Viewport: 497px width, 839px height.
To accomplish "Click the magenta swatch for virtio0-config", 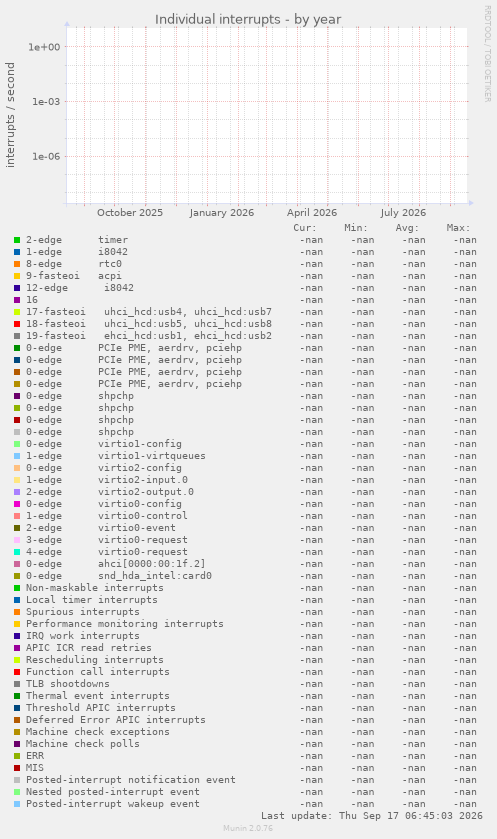I will click(17, 504).
